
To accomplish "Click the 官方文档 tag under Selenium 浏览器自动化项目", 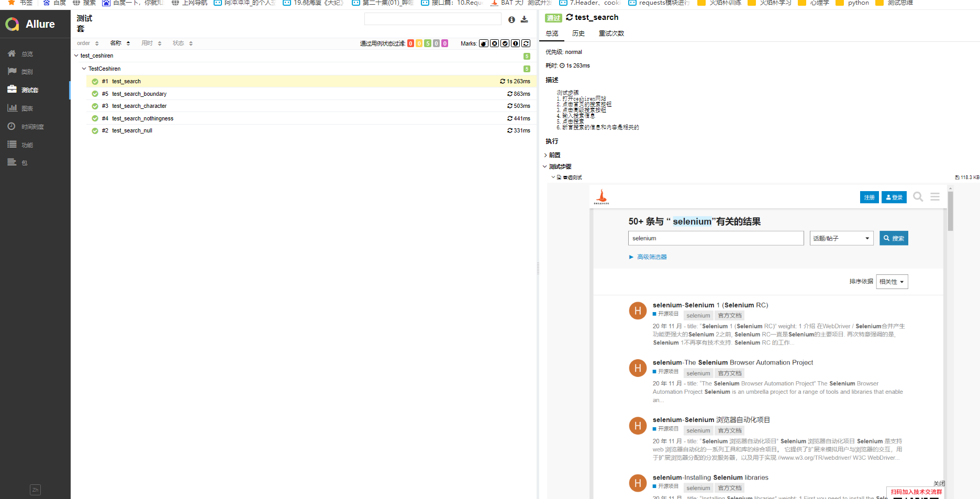I will (x=729, y=430).
